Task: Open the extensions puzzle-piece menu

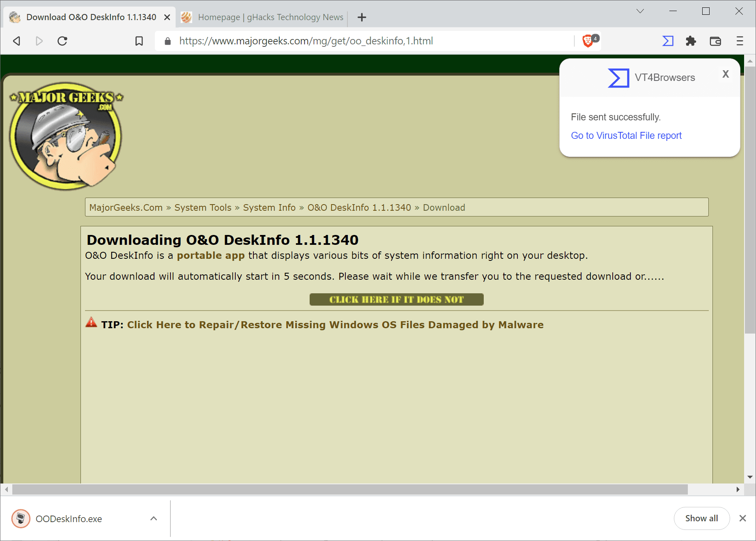Action: (x=691, y=41)
